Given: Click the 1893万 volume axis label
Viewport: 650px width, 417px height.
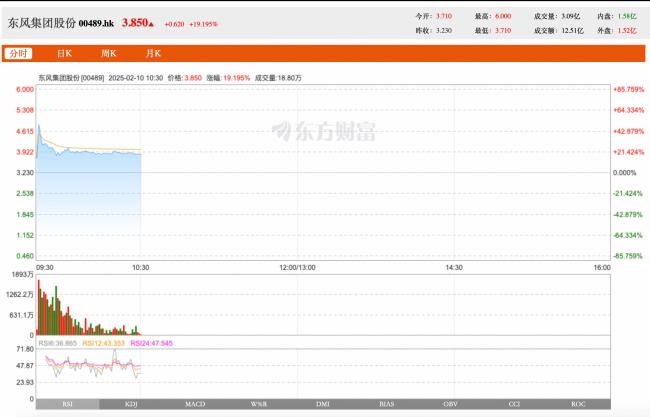Looking at the screenshot, I should pos(22,274).
